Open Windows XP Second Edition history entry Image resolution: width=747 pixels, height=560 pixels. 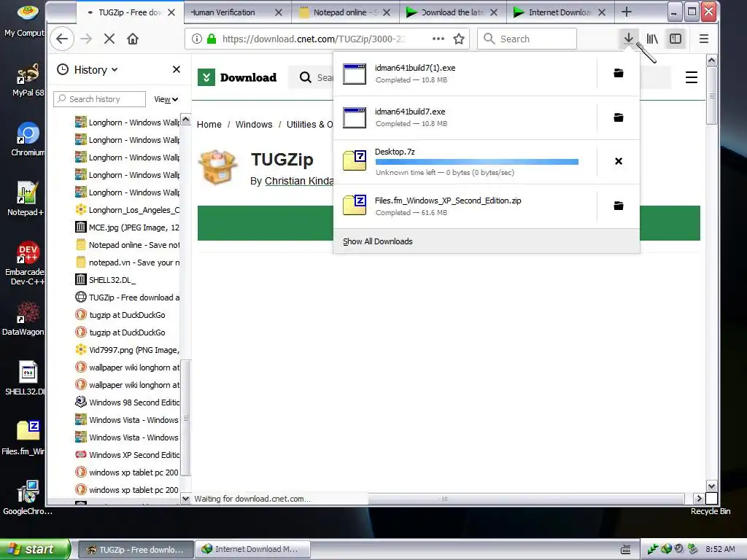[x=127, y=455]
